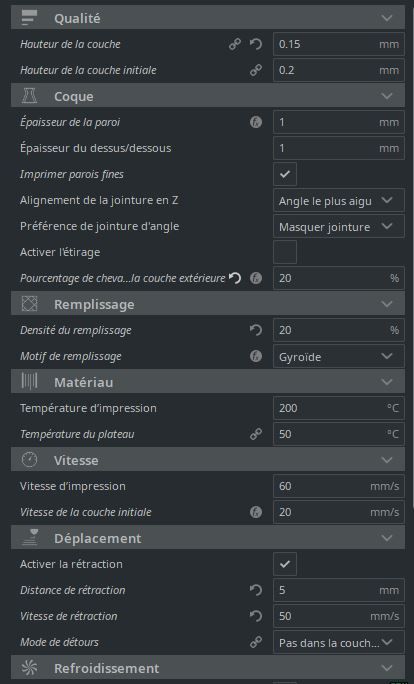Screen dimensions: 414x684
Task: Collapse the Qualité section header
Action: click(208, 18)
